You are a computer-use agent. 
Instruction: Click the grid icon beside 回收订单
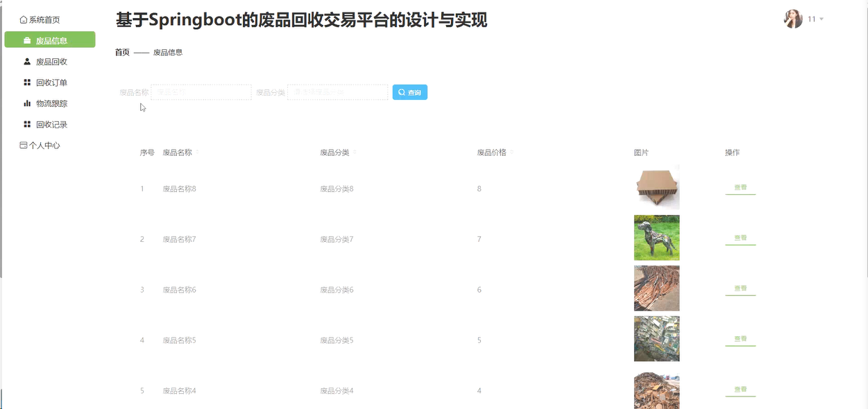(x=27, y=82)
